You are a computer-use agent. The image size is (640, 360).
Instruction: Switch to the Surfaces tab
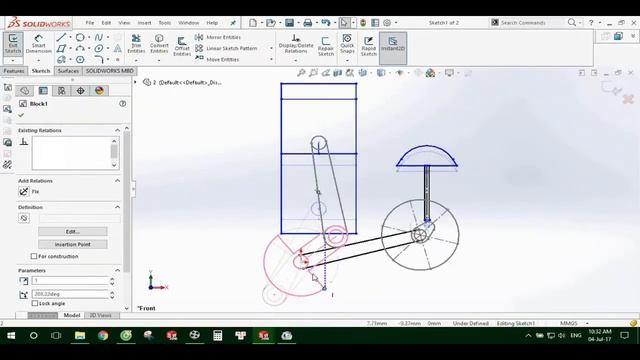pos(68,71)
